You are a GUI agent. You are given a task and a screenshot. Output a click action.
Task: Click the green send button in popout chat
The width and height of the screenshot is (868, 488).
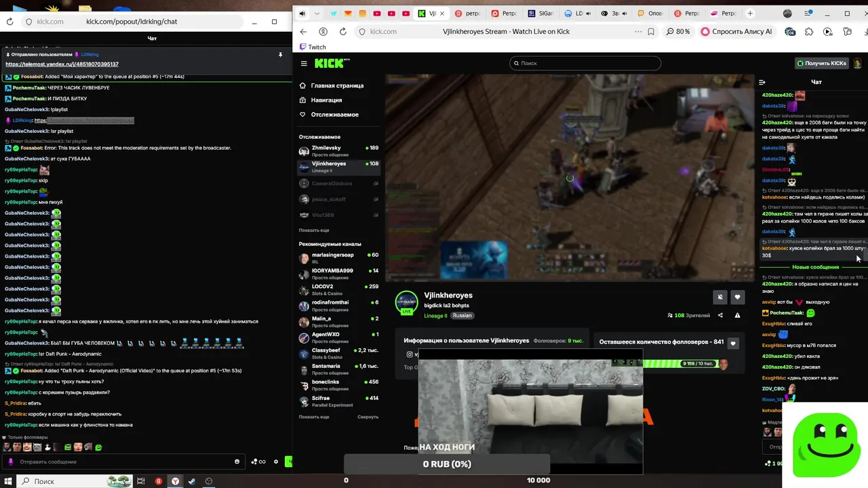click(288, 462)
